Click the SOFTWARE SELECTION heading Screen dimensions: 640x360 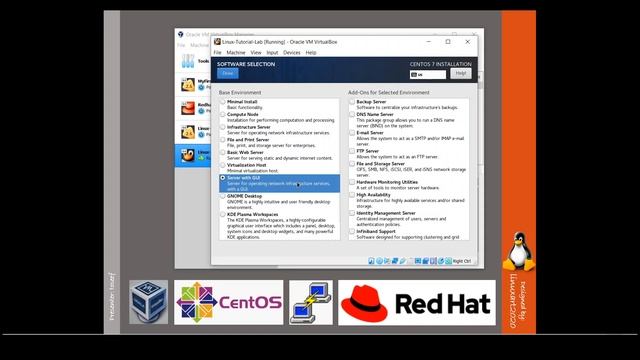[246, 64]
